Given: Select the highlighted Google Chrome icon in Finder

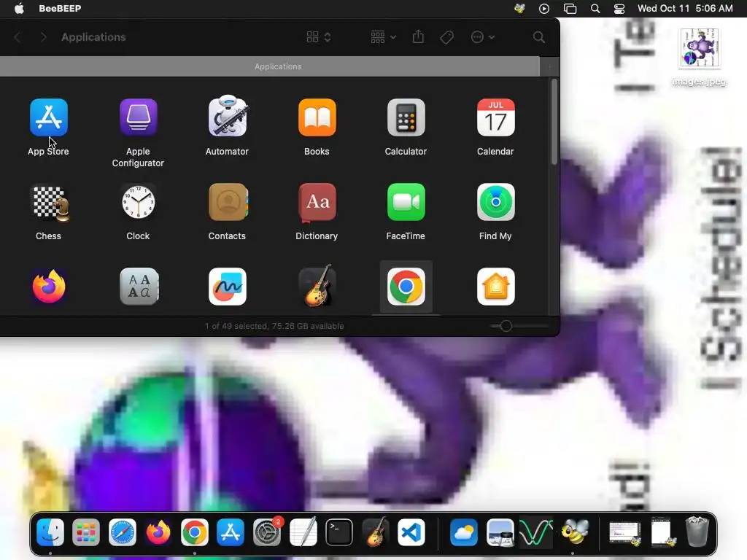Looking at the screenshot, I should [406, 286].
